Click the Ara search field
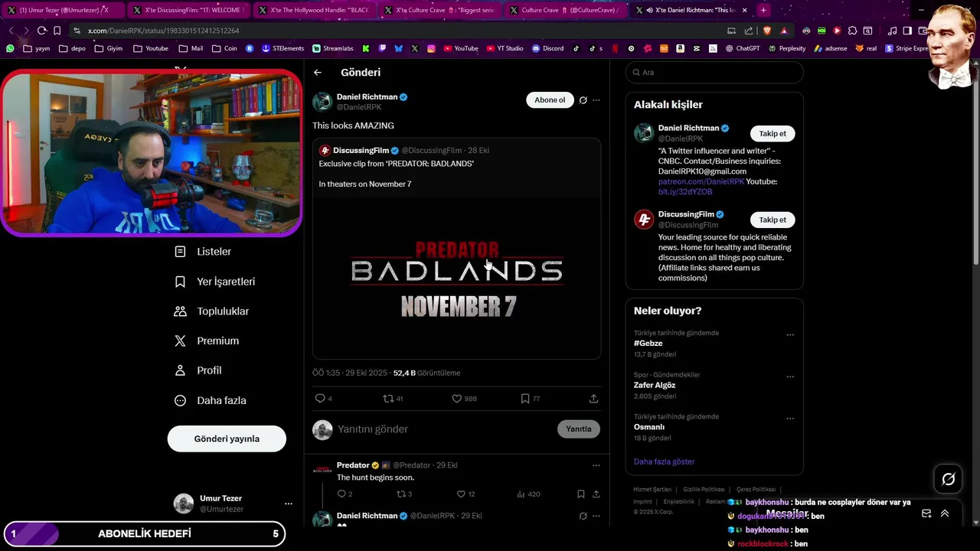The width and height of the screenshot is (980, 551). [714, 72]
